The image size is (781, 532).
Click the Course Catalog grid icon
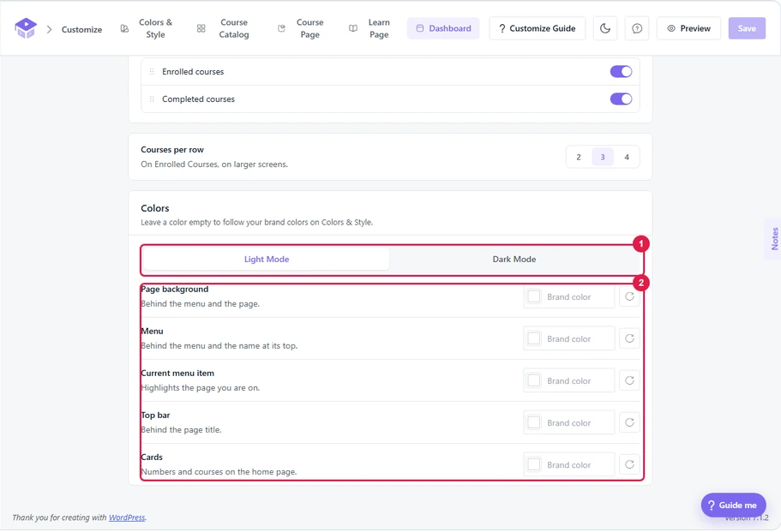click(201, 29)
